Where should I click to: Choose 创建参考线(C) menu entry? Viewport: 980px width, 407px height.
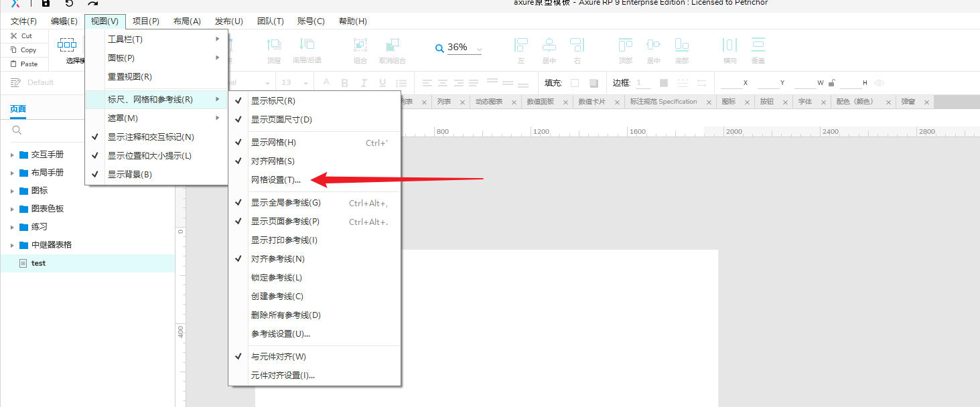pos(315,297)
